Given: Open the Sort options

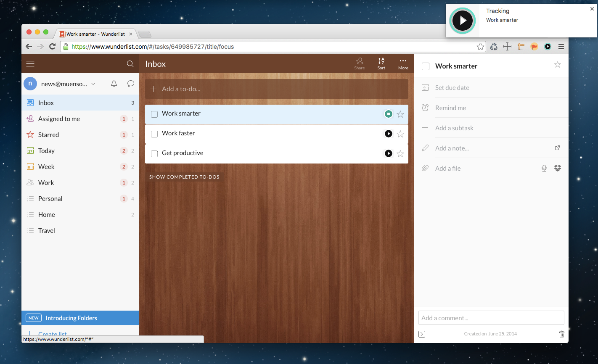Looking at the screenshot, I should point(381,63).
